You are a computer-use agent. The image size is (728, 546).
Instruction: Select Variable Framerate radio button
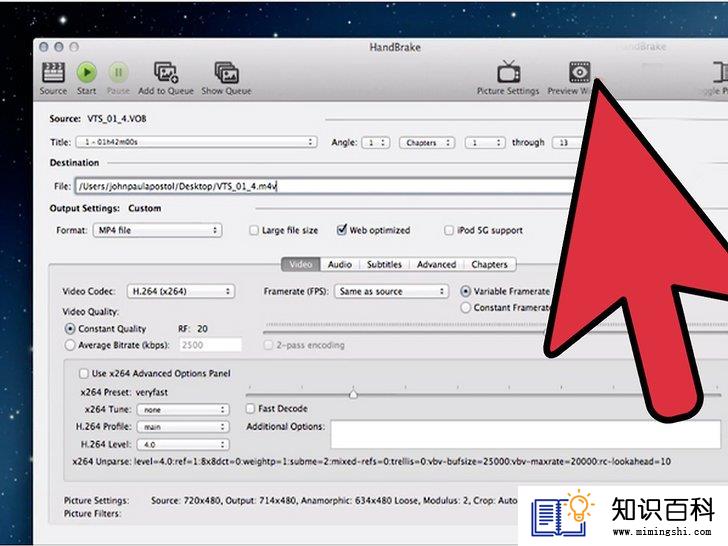[x=465, y=291]
